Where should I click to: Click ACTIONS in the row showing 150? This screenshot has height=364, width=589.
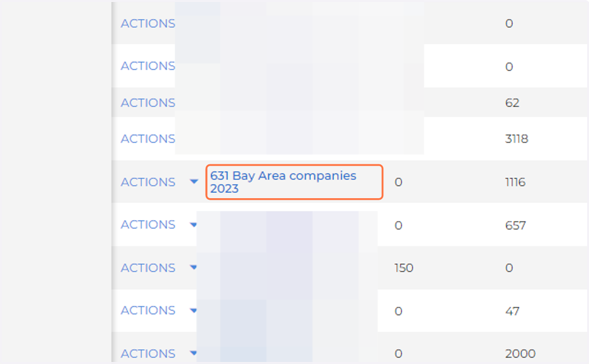[148, 268]
